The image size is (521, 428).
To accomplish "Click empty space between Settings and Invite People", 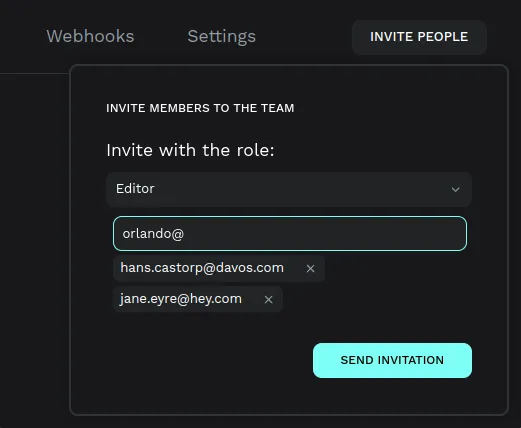I will [x=303, y=37].
